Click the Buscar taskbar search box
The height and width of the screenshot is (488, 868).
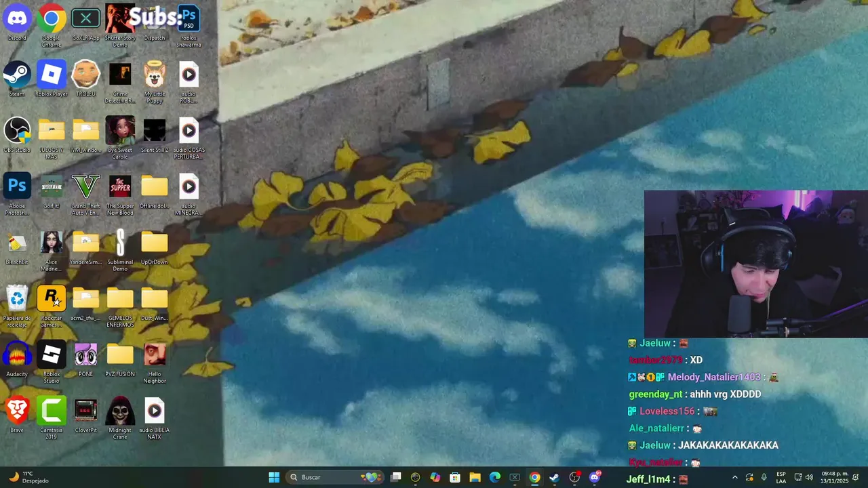click(334, 477)
